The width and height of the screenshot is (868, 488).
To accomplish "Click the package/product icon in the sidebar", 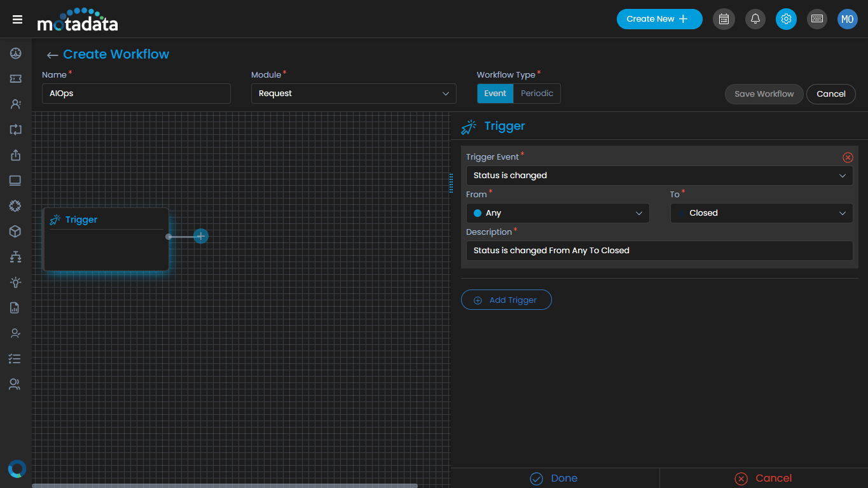I will tap(16, 231).
